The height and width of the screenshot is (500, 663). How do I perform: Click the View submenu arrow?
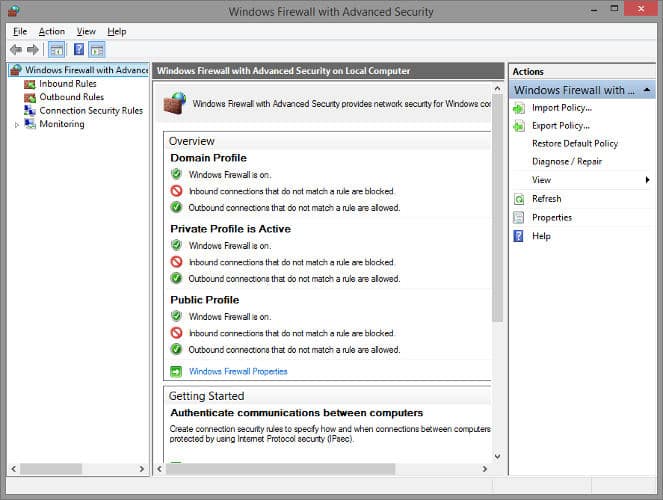(647, 180)
